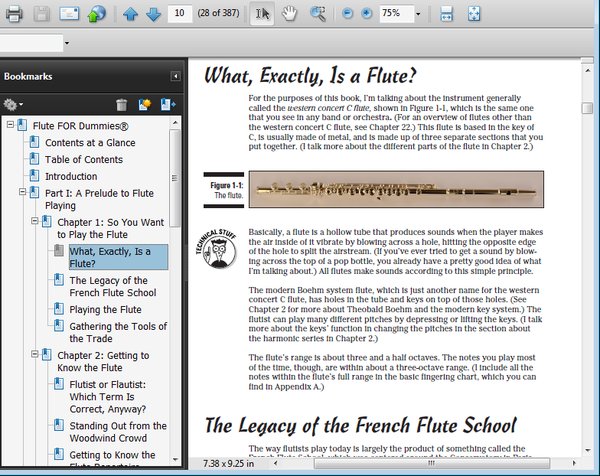Delete the selected bookmark with trash icon
Viewport: 600px width, 476px height.
click(x=122, y=104)
